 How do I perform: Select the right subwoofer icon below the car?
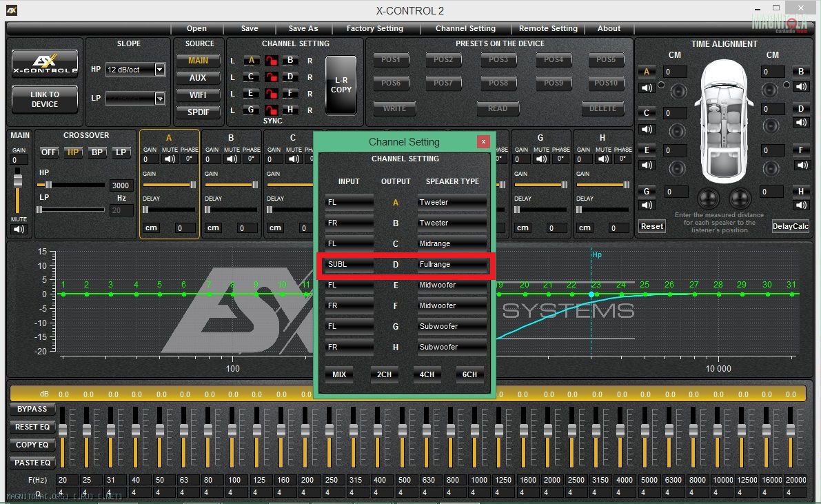pos(740,199)
